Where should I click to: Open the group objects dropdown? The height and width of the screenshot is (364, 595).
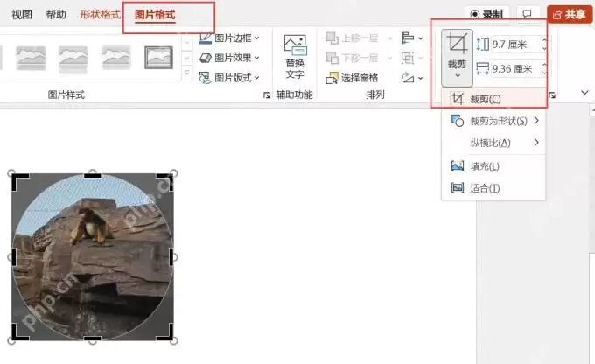[x=412, y=58]
